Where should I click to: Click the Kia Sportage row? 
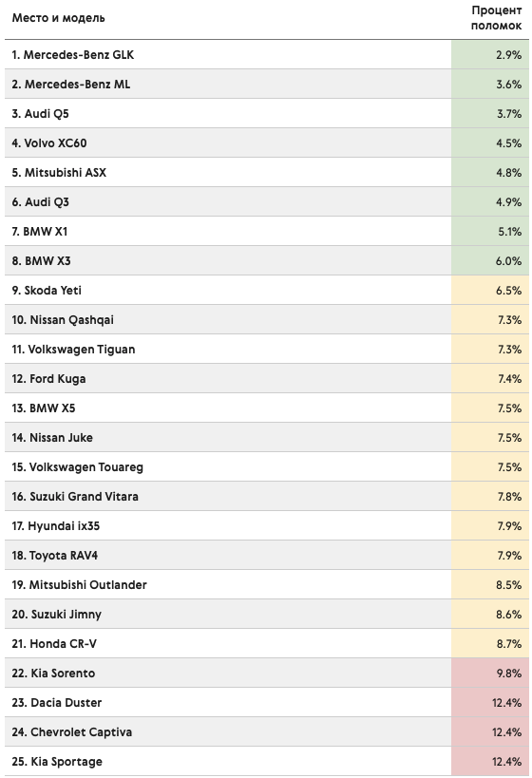coord(267,761)
